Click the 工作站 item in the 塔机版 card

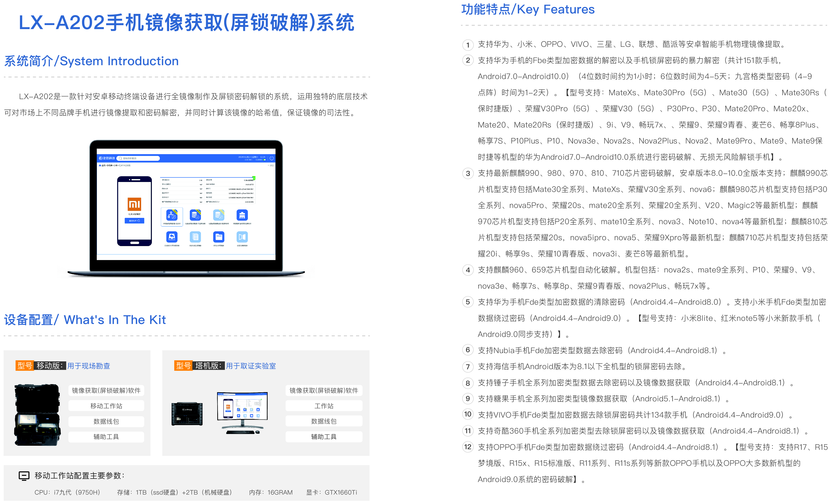pyautogui.click(x=324, y=406)
